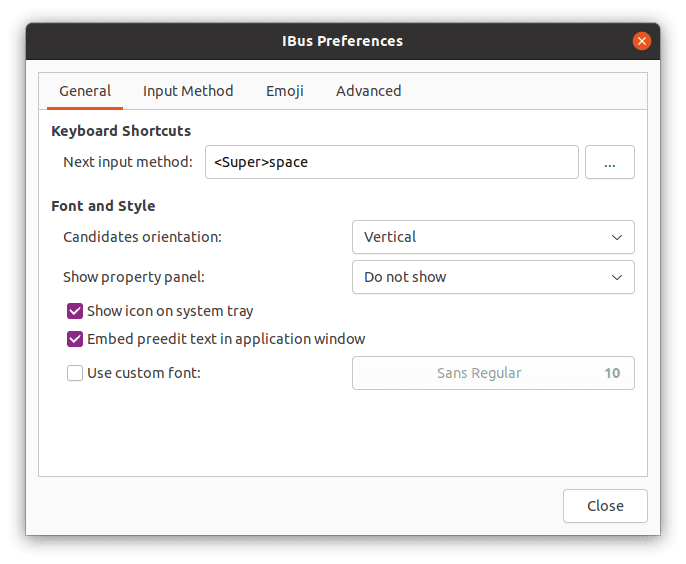Open the Candidates orientation dropdown
Screen dimensions: 686x564
[x=493, y=237]
